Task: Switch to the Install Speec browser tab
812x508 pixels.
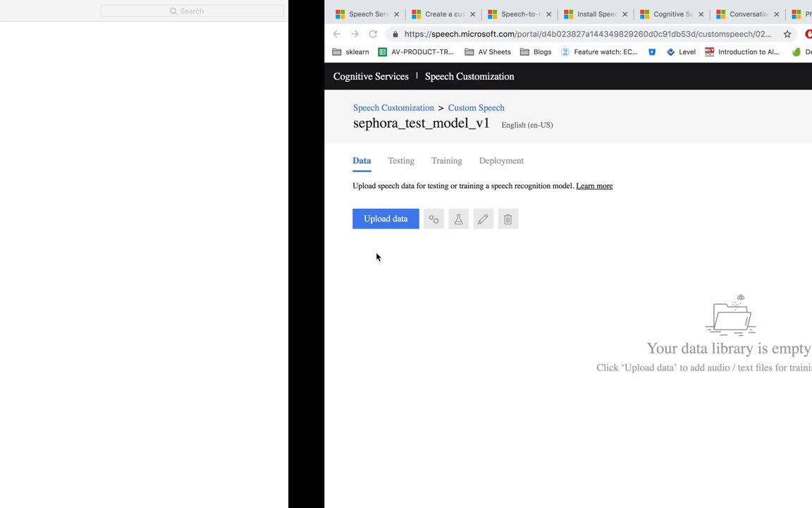Action: click(x=595, y=15)
